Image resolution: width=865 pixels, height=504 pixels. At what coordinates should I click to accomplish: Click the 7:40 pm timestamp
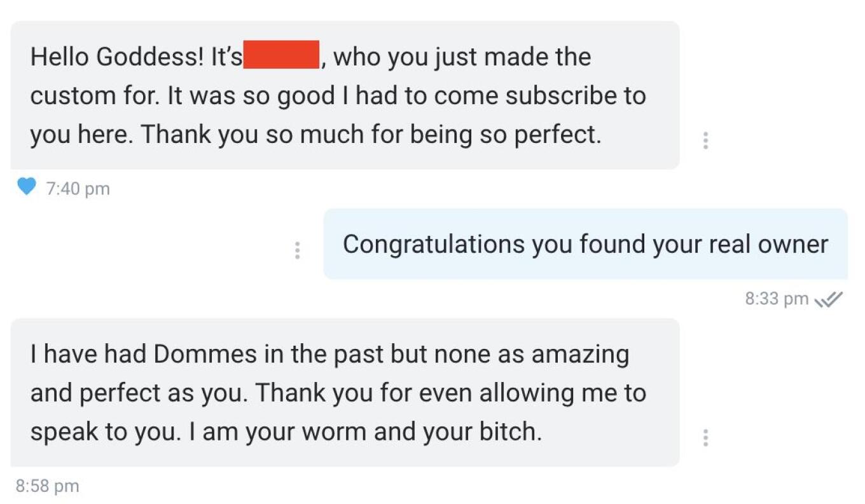point(78,189)
